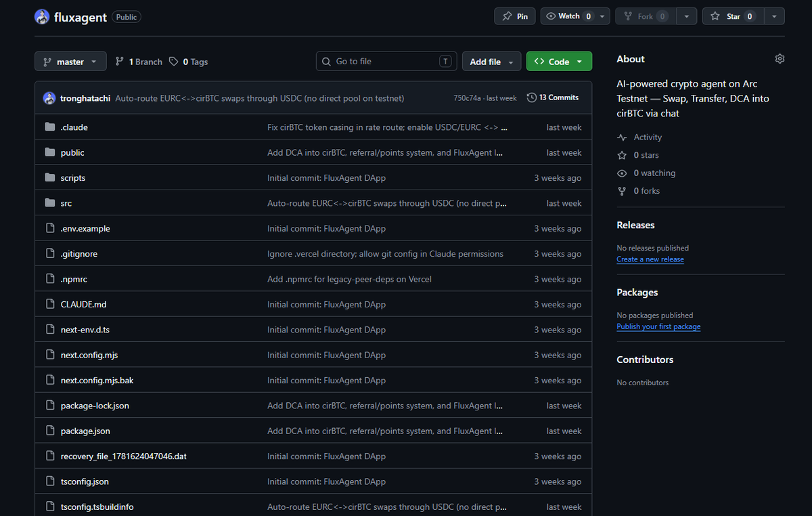Click the public folder icon
The image size is (812, 516).
tap(49, 152)
